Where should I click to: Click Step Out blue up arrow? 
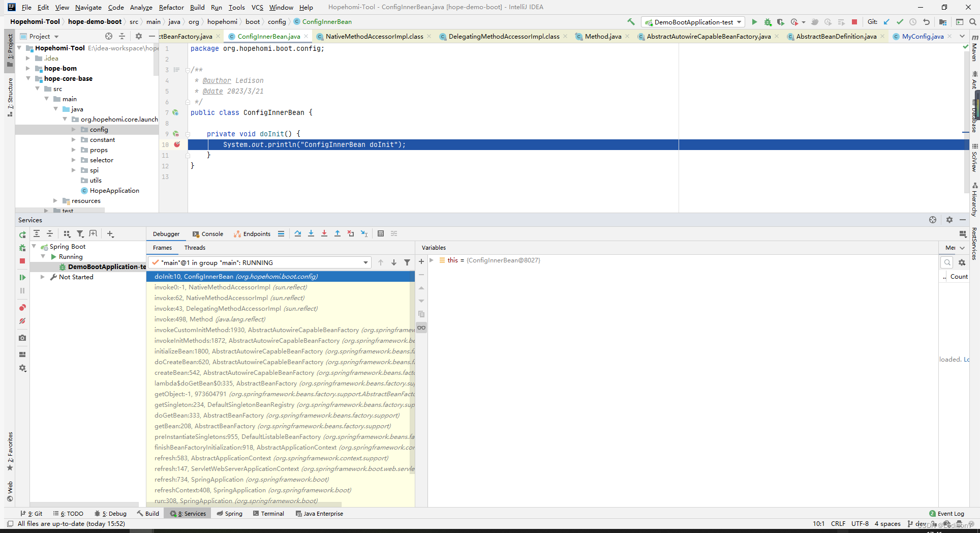338,233
